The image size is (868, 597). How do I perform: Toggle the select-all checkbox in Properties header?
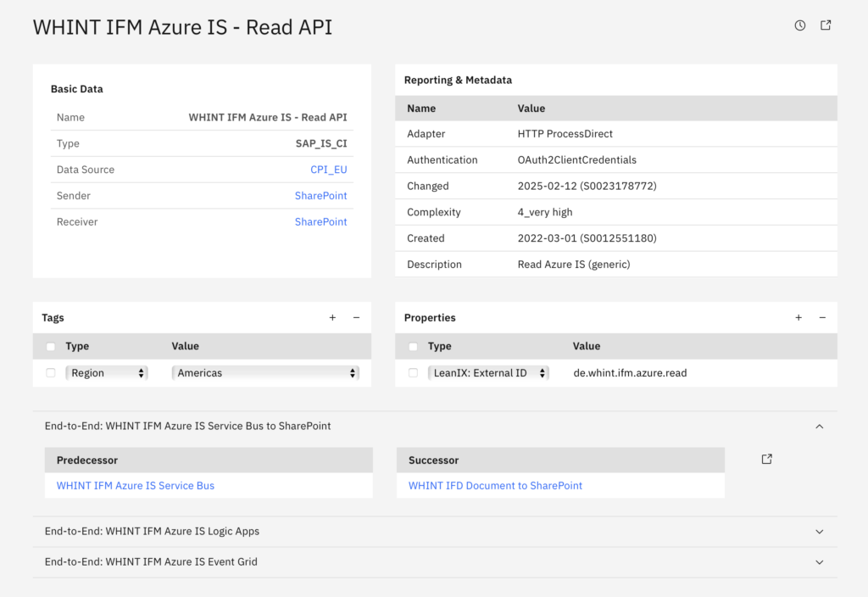click(413, 347)
